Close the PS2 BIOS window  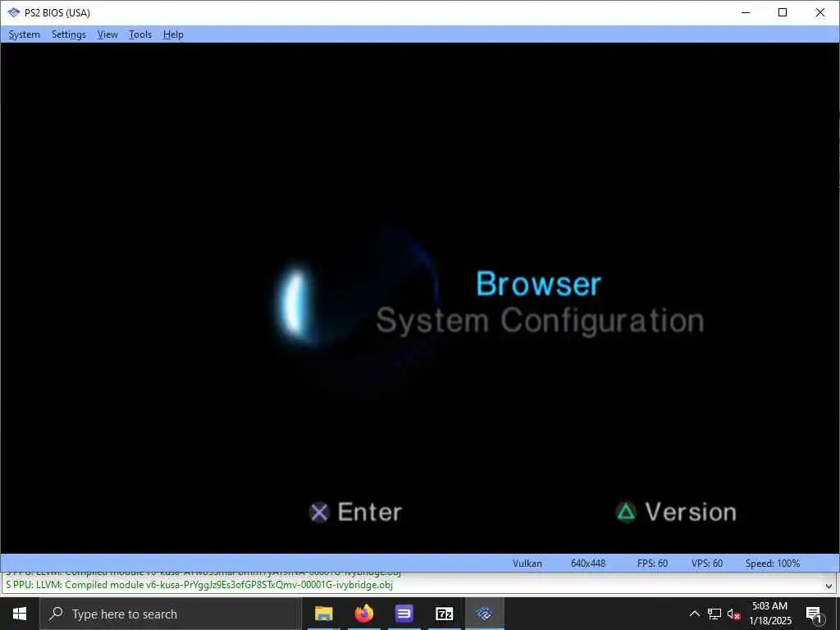(x=820, y=12)
